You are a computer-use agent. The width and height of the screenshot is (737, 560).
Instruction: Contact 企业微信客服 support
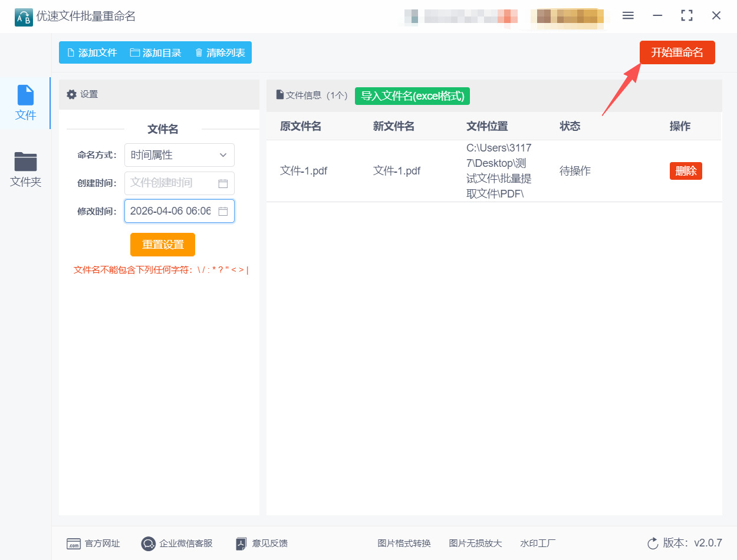177,543
